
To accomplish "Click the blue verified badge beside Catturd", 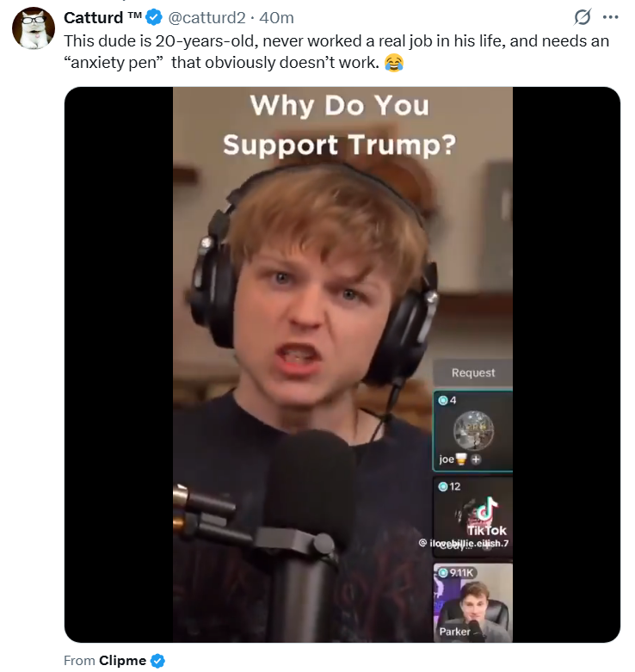I will (154, 17).
